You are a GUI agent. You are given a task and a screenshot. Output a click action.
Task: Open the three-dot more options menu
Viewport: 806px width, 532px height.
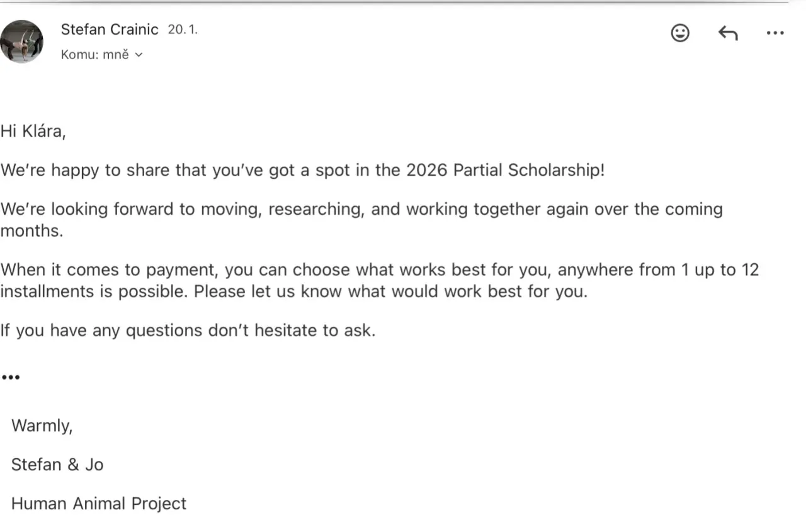pyautogui.click(x=775, y=33)
